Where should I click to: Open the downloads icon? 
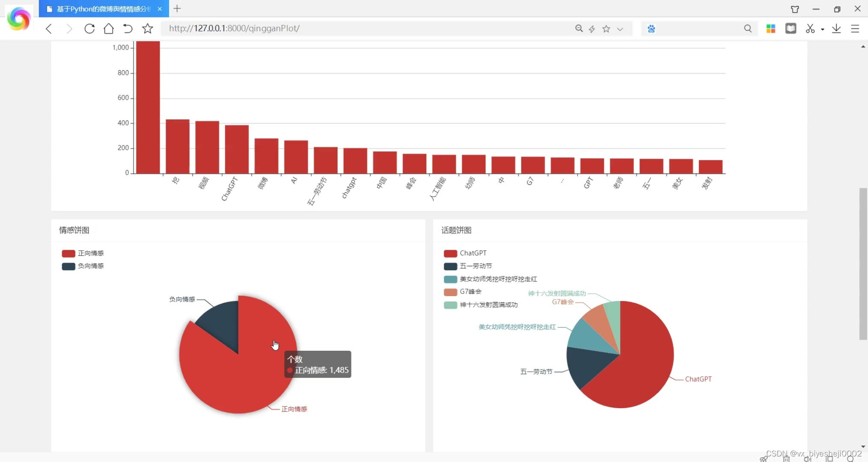point(836,29)
